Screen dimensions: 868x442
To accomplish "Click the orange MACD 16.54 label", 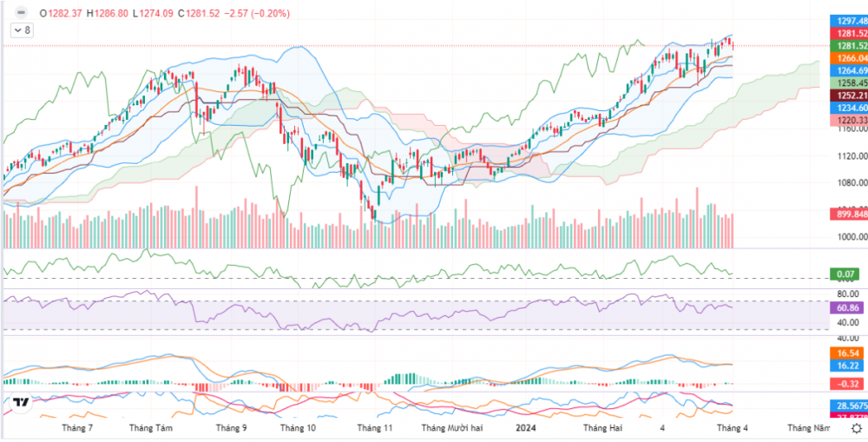I will tap(848, 354).
